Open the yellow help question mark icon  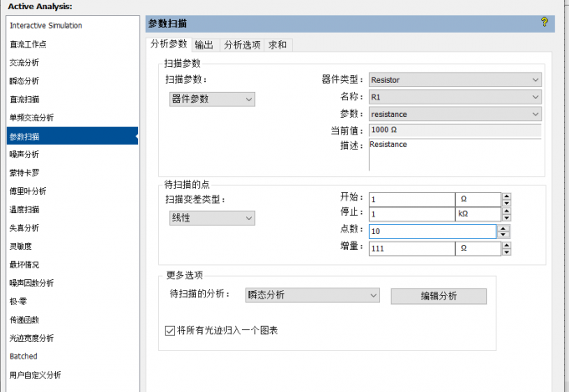pyautogui.click(x=544, y=22)
